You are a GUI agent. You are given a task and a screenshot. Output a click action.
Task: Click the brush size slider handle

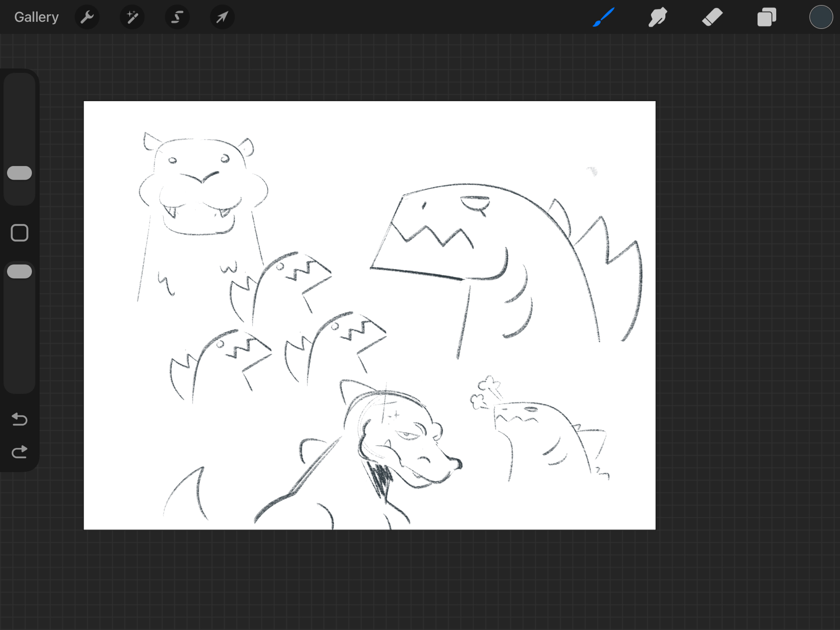point(20,173)
